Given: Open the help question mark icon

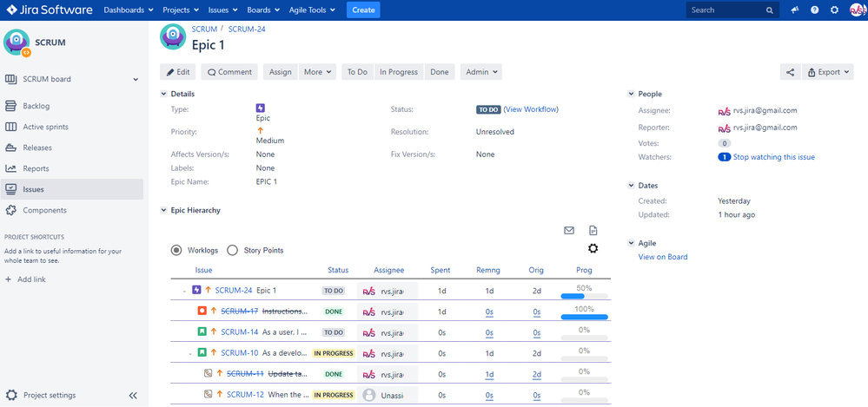Looking at the screenshot, I should [x=814, y=10].
